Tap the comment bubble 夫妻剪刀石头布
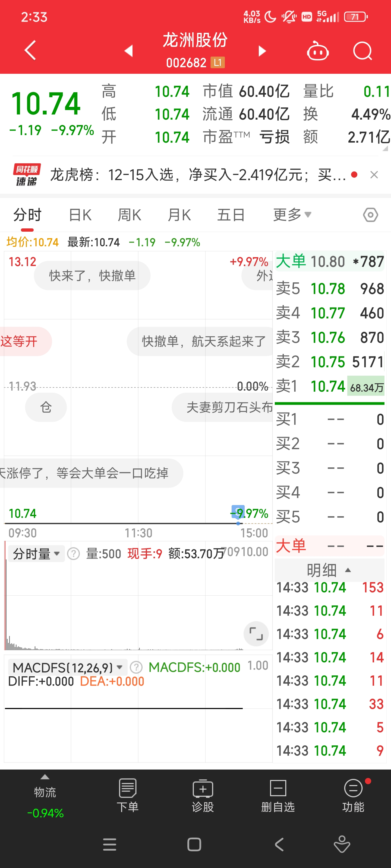The image size is (391, 868). pos(223,407)
